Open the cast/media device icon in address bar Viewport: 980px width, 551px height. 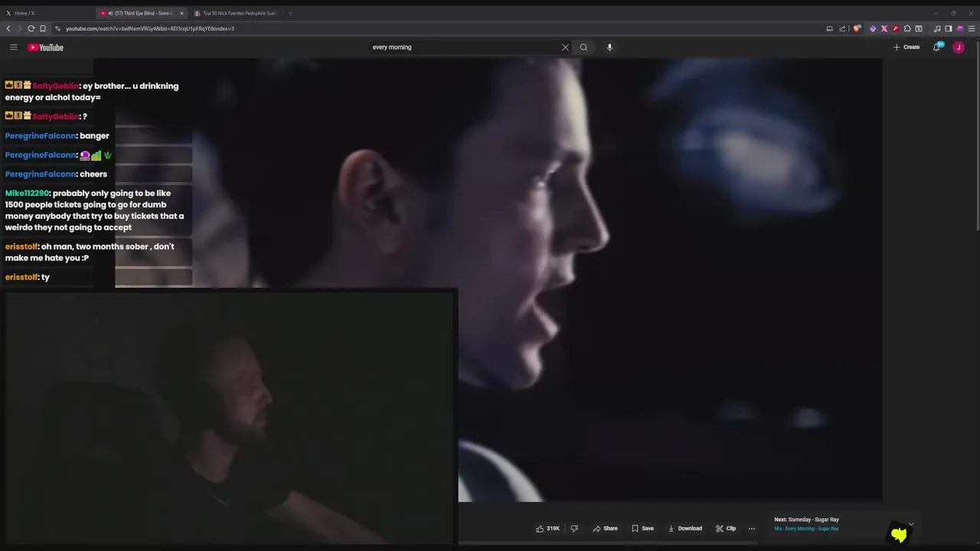[829, 28]
